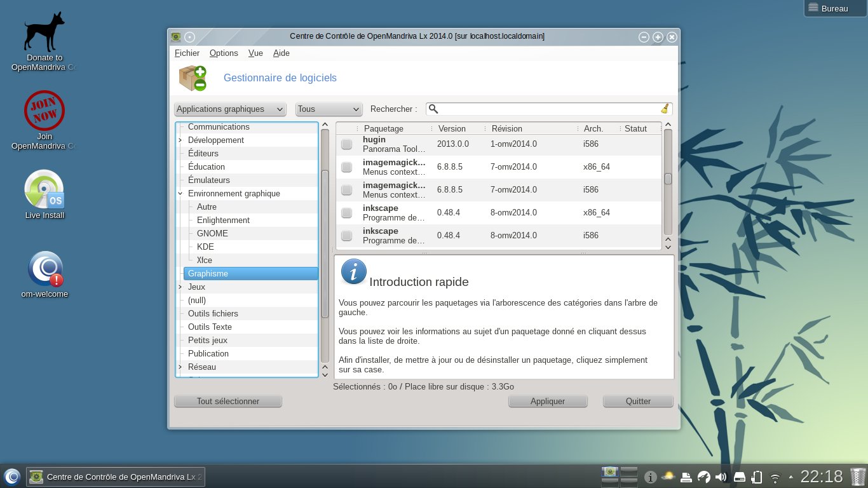The image size is (868, 488).
Task: Open the weather tray icon
Action: [x=668, y=477]
